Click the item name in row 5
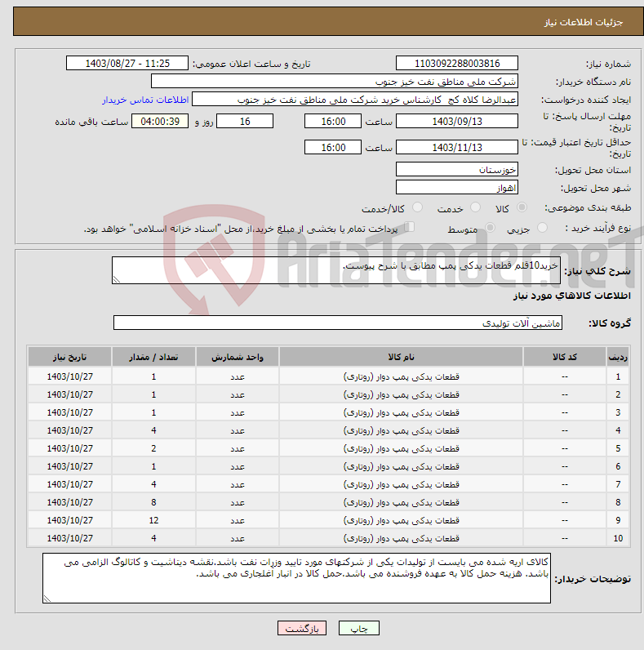The image size is (644, 650). [x=401, y=448]
